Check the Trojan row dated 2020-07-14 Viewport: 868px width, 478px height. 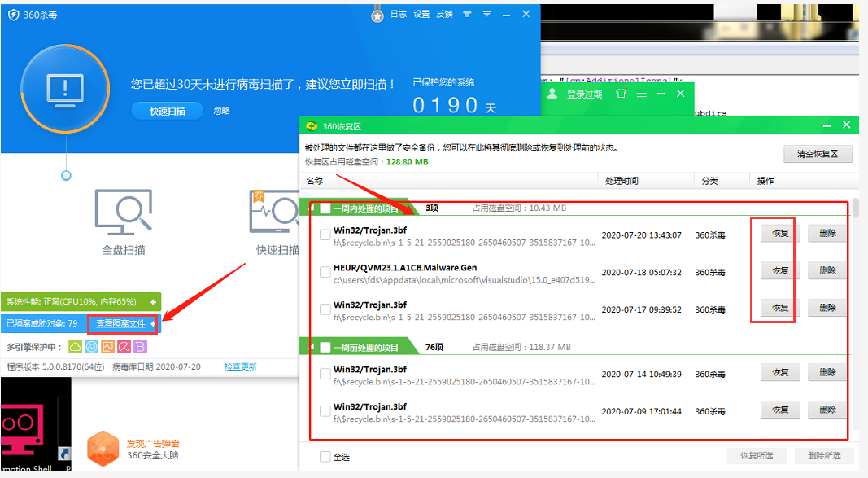click(x=325, y=374)
